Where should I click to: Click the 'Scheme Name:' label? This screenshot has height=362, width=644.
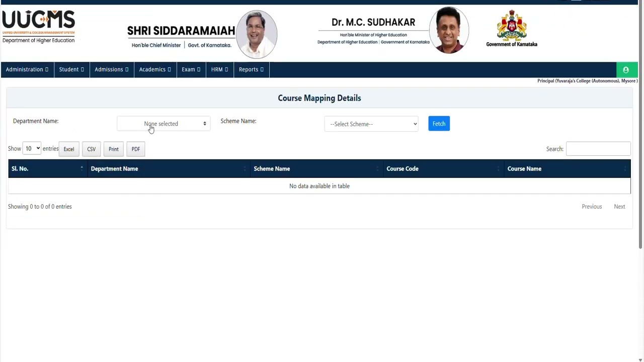(238, 121)
